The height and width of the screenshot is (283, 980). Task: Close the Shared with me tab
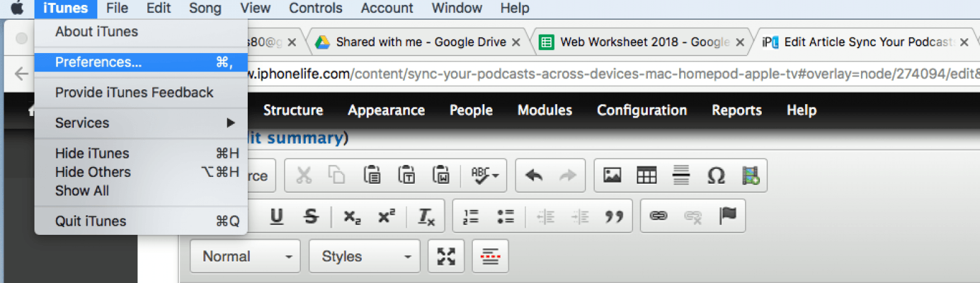tap(516, 43)
